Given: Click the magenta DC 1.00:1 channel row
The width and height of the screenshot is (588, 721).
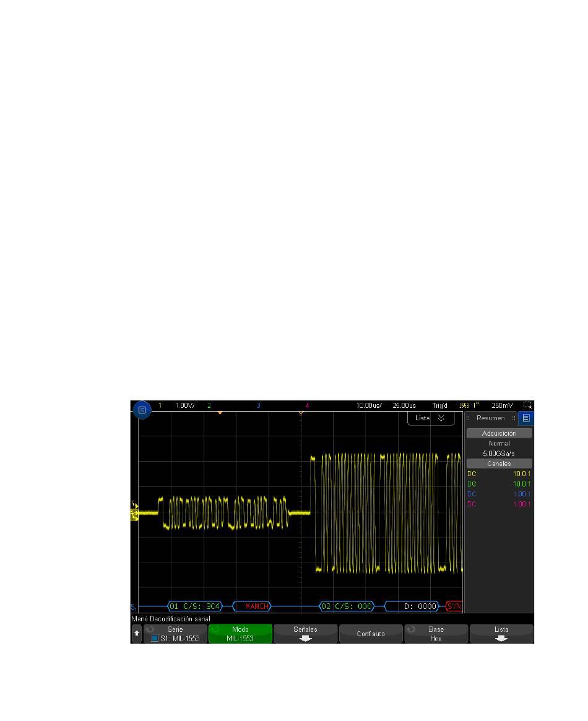Looking at the screenshot, I should click(x=499, y=504).
